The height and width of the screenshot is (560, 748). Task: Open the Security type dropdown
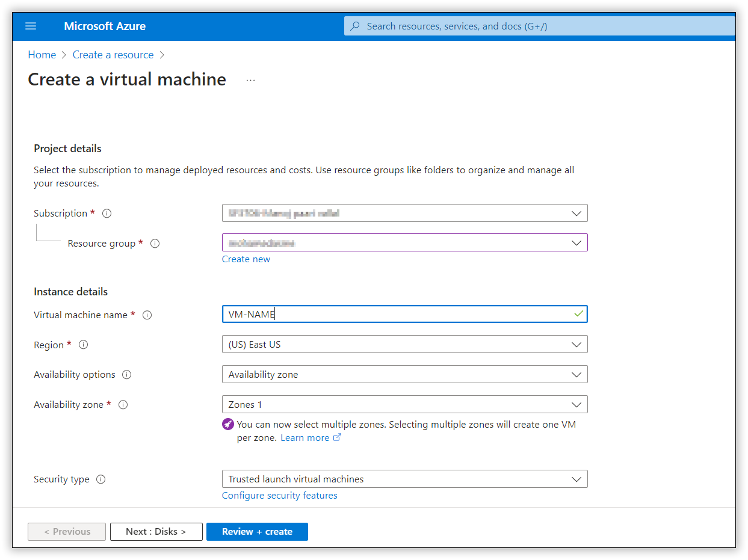(404, 479)
